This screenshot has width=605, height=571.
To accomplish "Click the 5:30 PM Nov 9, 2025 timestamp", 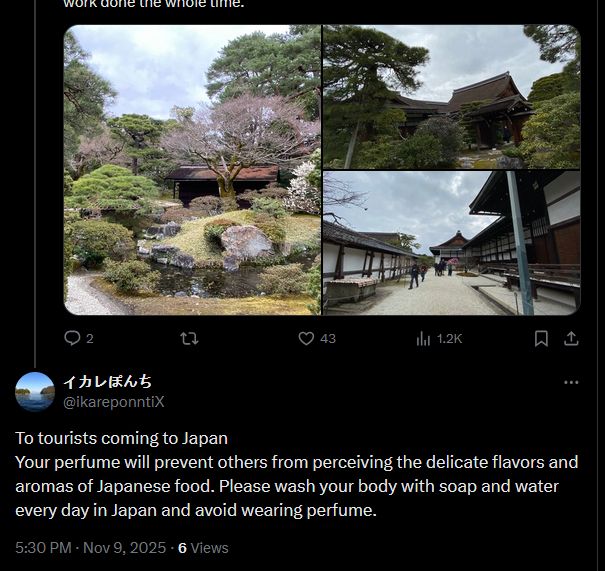I will coord(91,548).
